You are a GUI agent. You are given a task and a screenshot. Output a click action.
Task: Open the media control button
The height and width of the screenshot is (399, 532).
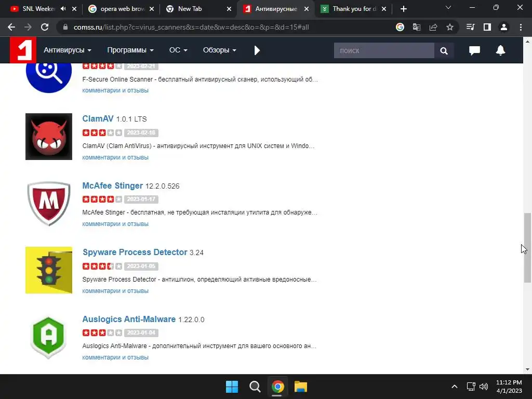coord(470,27)
